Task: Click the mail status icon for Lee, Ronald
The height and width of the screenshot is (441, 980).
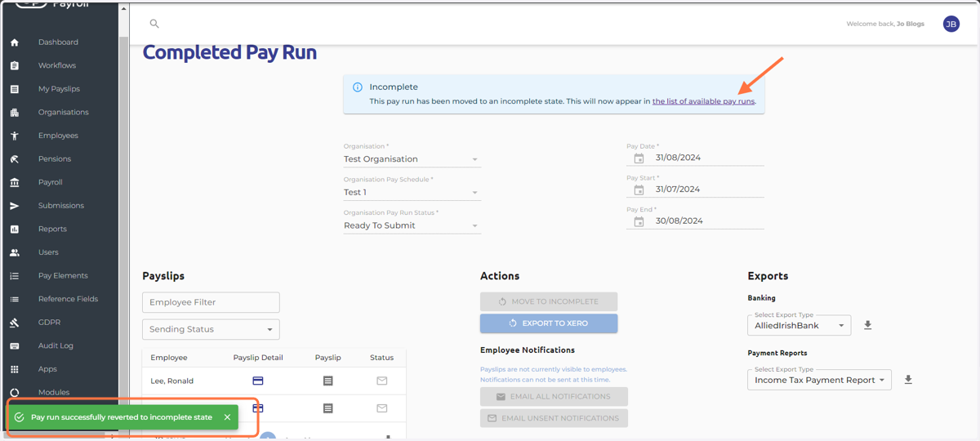Action: [x=381, y=381]
